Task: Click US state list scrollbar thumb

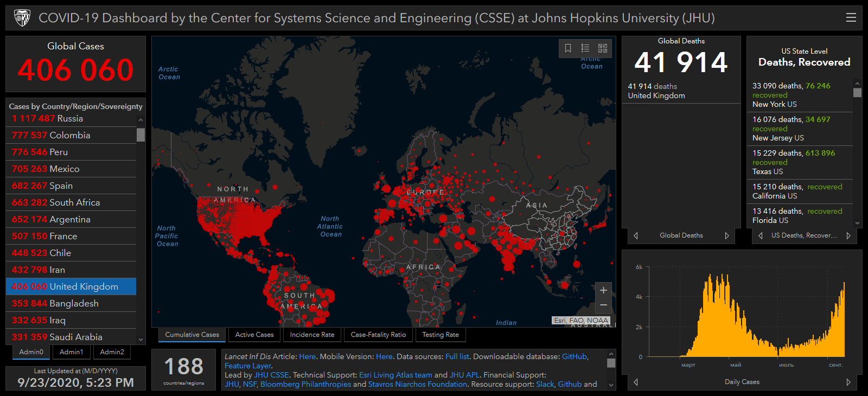Action: coord(857,92)
